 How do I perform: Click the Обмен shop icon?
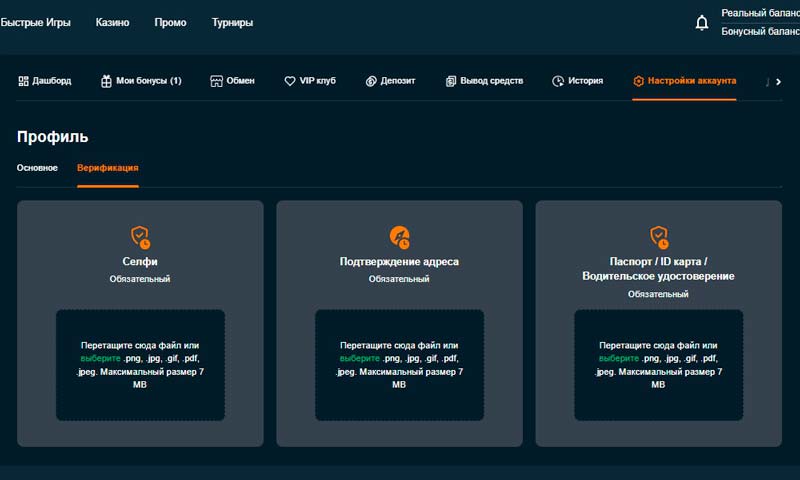(216, 81)
